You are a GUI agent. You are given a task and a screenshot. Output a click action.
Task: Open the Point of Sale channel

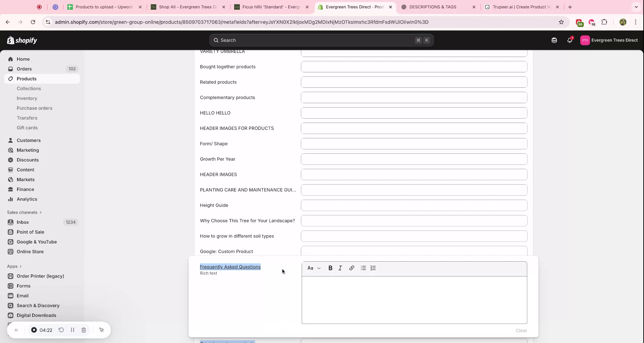point(30,232)
